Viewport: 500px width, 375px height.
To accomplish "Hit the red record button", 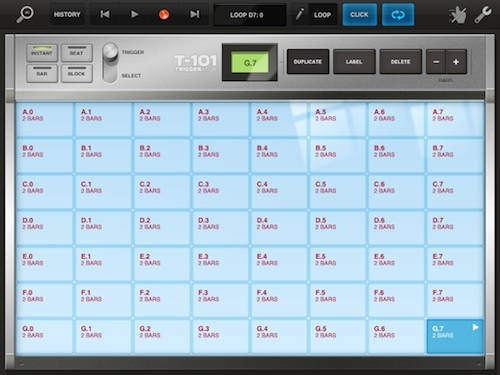I will pos(164,14).
